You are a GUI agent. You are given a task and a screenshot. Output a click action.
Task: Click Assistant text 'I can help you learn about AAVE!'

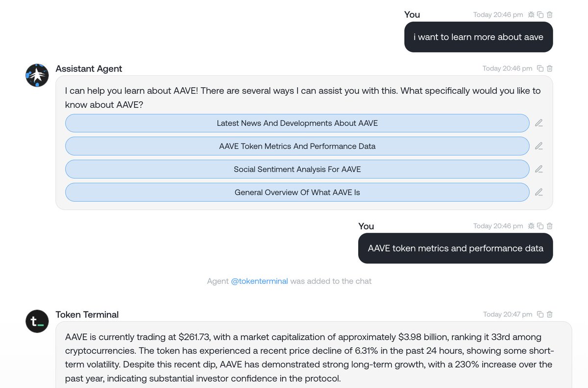click(x=132, y=91)
